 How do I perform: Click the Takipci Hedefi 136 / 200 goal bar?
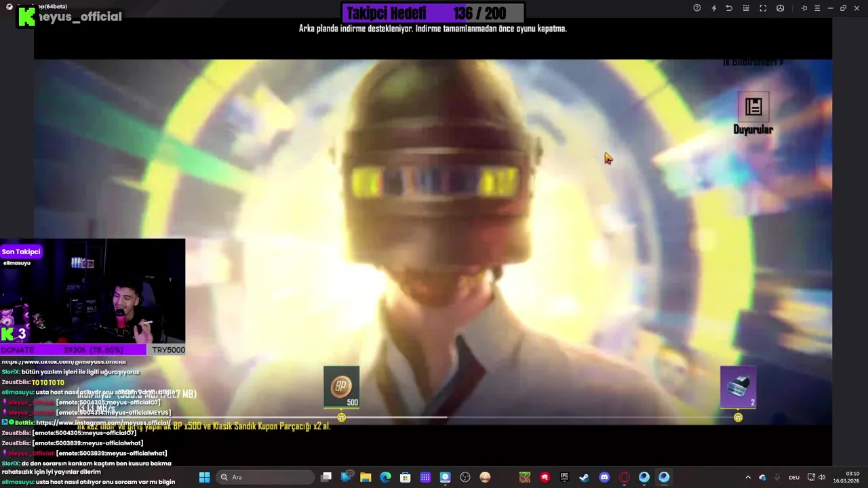tap(433, 13)
